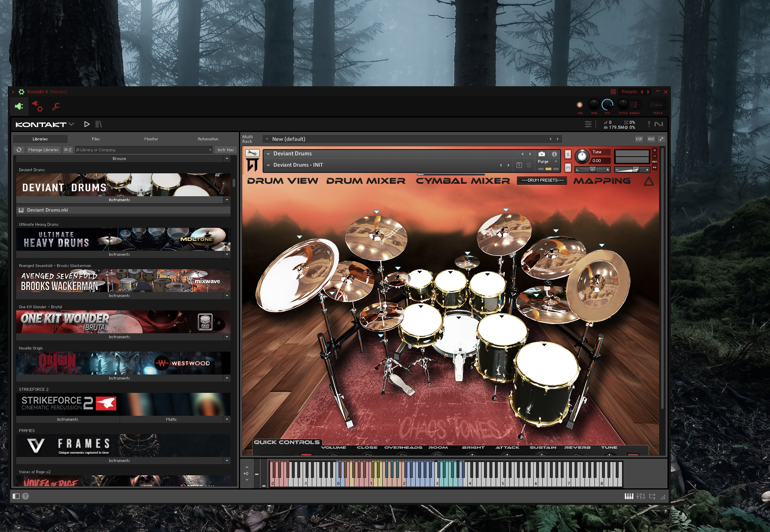This screenshot has height=532, width=770.
Task: Toggle the Instr Nav button
Action: pyautogui.click(x=226, y=150)
